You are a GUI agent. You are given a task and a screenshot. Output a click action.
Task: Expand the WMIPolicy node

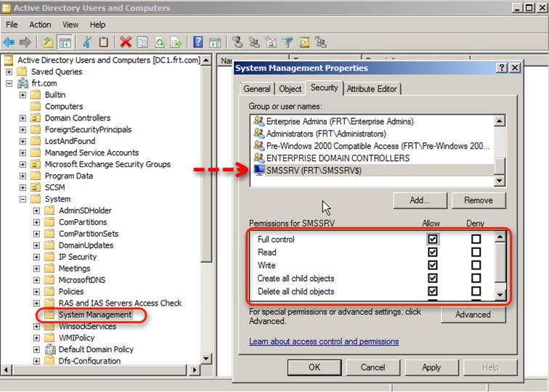(36, 338)
